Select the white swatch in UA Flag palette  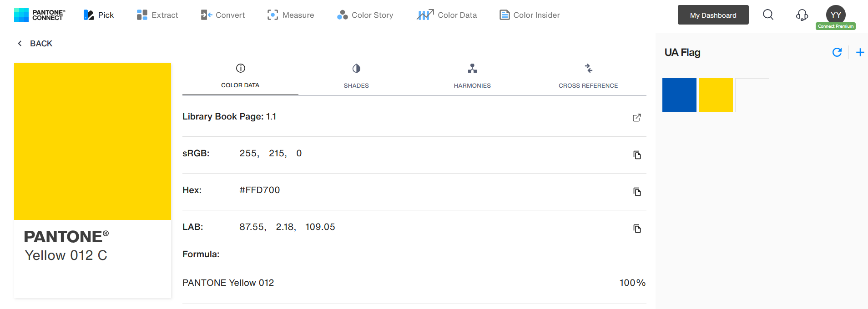[x=752, y=95]
